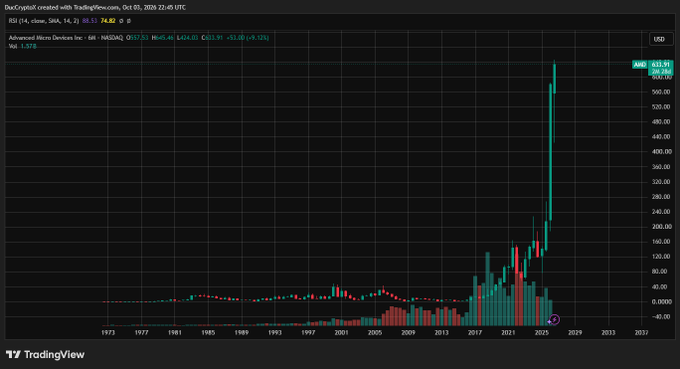Click the latest tall green candle near 633
This screenshot has width=680, height=369.
tap(554, 78)
